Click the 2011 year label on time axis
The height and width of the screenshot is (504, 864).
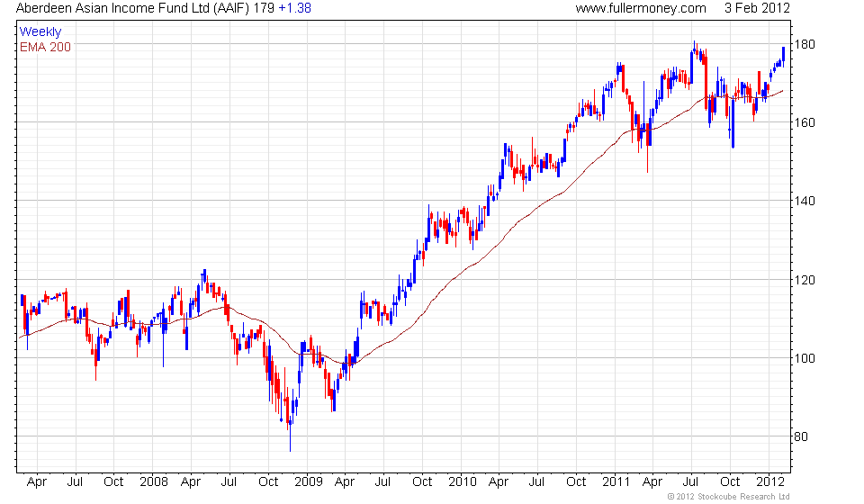tap(616, 482)
